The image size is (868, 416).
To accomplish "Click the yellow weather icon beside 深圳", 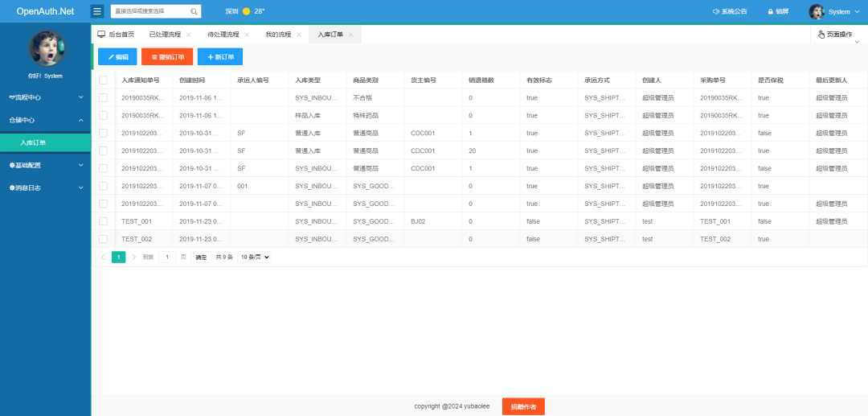I will (x=246, y=12).
